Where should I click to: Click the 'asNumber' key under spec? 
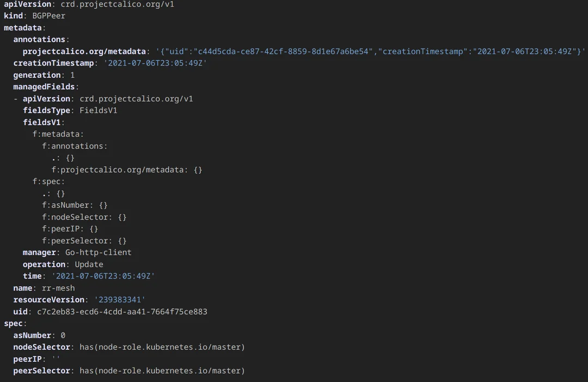tap(32, 335)
